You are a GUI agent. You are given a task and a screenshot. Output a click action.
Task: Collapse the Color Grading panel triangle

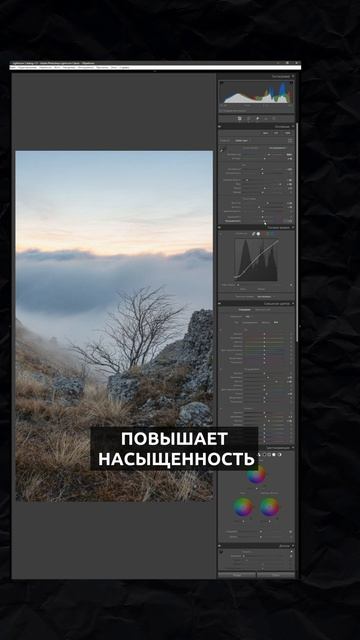tap(293, 448)
